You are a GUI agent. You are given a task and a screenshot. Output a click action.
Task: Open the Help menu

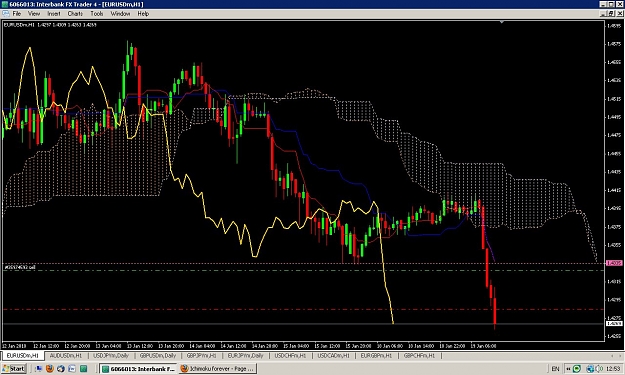click(x=143, y=14)
